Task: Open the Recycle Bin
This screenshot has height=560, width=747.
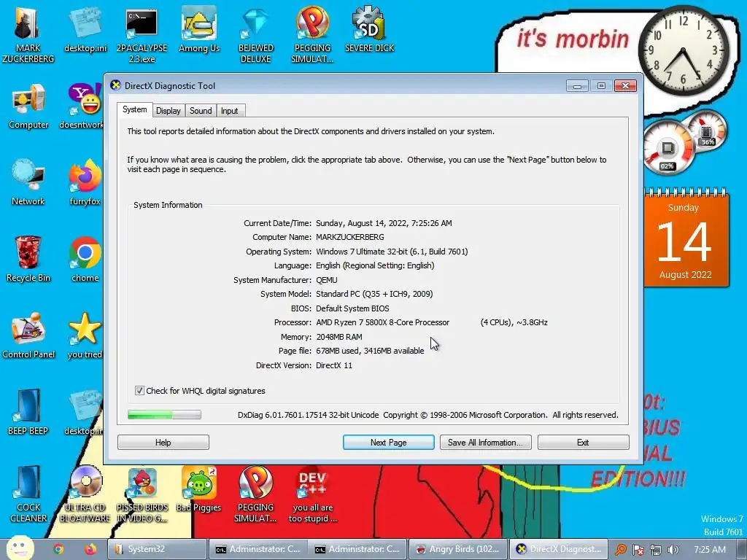Action: [28, 260]
